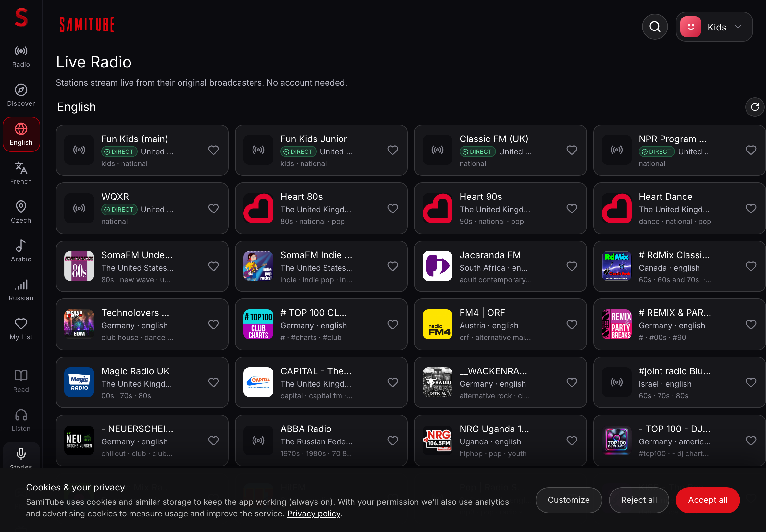766x532 pixels.
Task: Click the Magic Radio blue logo
Action: pos(79,382)
